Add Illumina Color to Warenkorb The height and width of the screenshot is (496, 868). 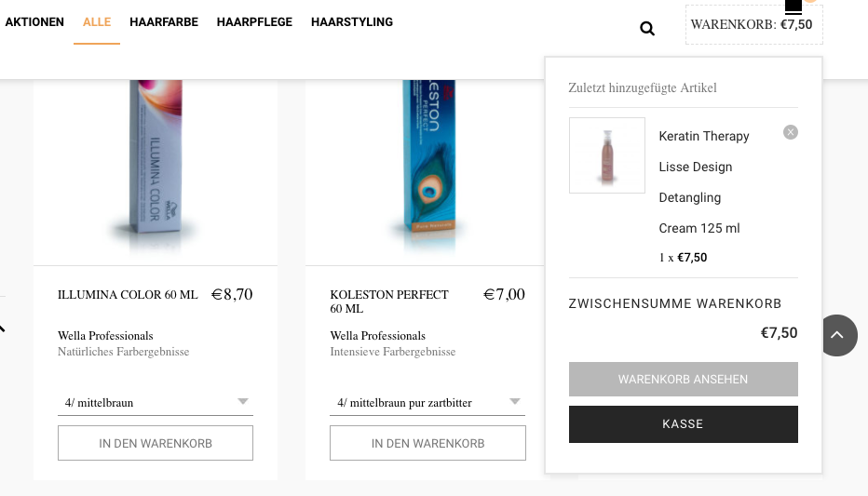pos(156,444)
